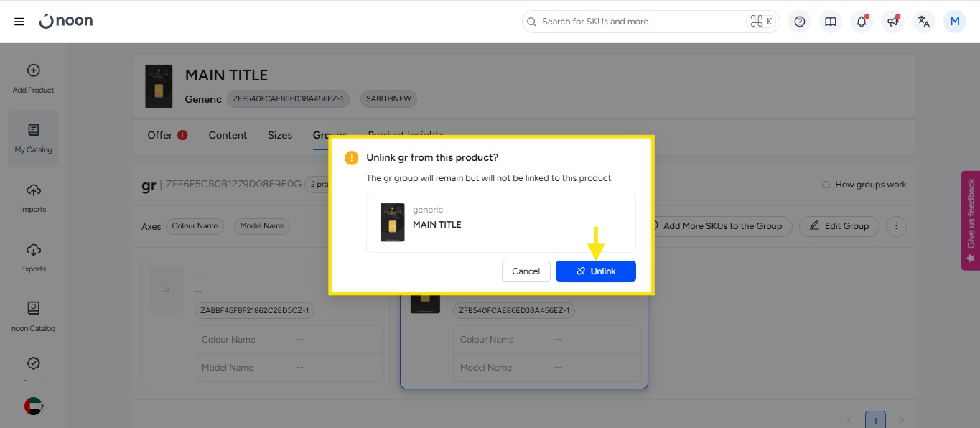Open three-dot group options menu
This screenshot has width=980, height=428.
coord(895,226)
